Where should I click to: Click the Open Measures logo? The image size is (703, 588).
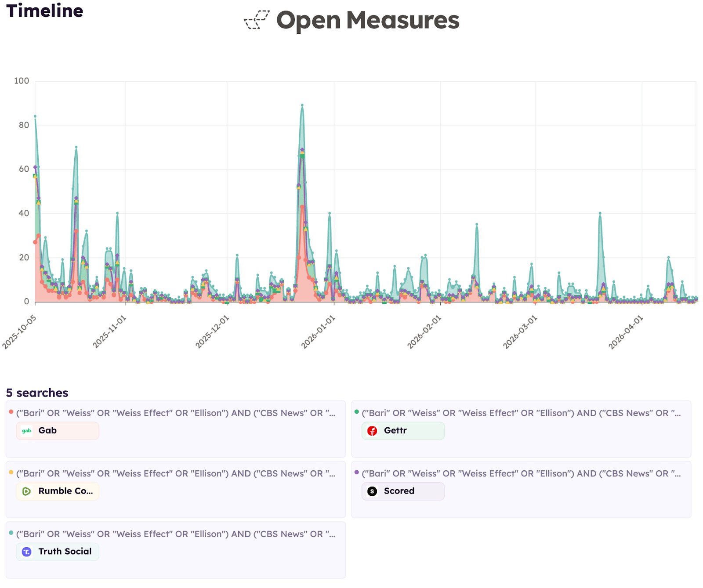(351, 21)
